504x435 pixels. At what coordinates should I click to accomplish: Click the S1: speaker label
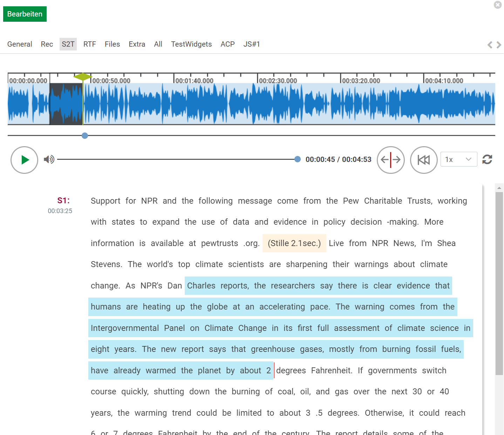click(63, 200)
